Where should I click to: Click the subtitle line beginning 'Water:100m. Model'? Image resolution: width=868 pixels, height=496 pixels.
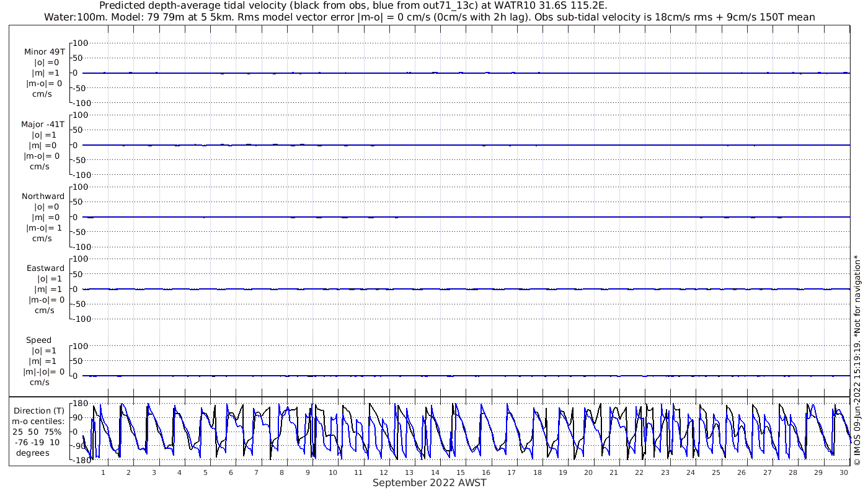(x=430, y=17)
